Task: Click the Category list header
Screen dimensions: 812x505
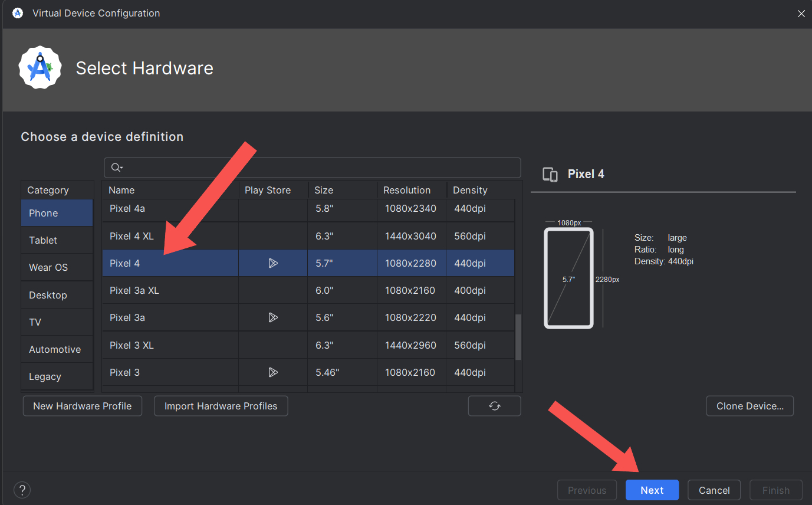Action: coord(57,190)
